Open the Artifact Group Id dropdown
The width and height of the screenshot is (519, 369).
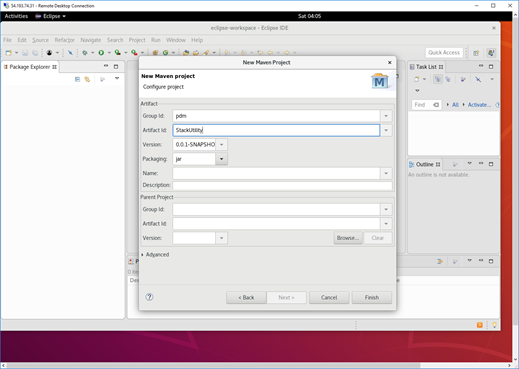click(386, 116)
